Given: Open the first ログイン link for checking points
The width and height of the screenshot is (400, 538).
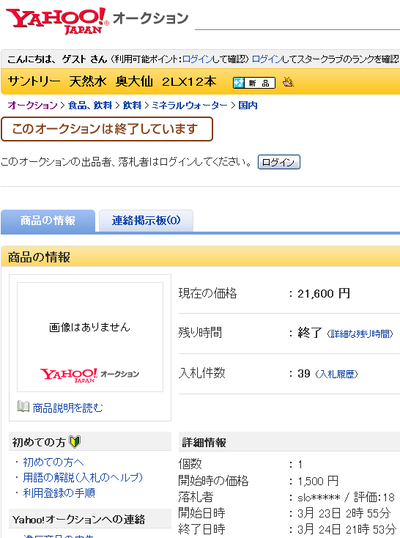Looking at the screenshot, I should pos(197,59).
